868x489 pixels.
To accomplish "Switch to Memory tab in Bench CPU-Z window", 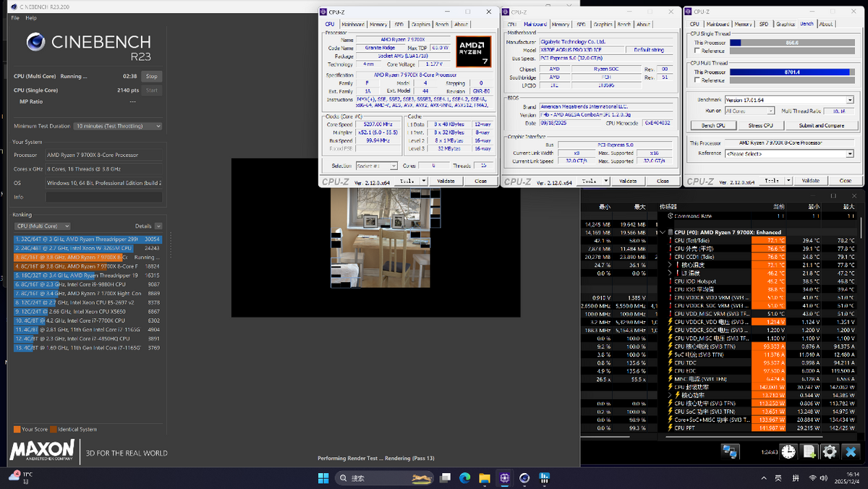I will point(743,25).
